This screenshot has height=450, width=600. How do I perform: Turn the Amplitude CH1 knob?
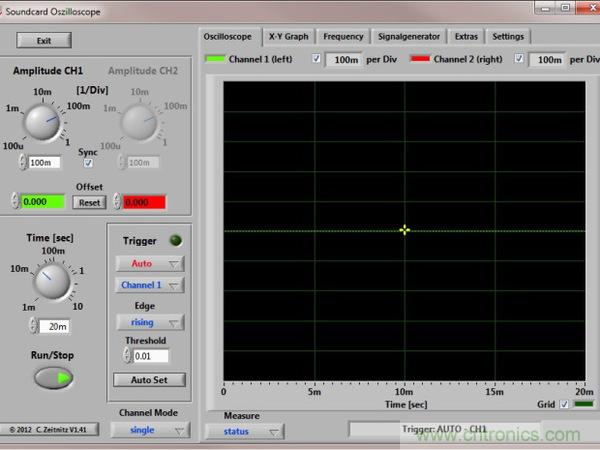(44, 122)
